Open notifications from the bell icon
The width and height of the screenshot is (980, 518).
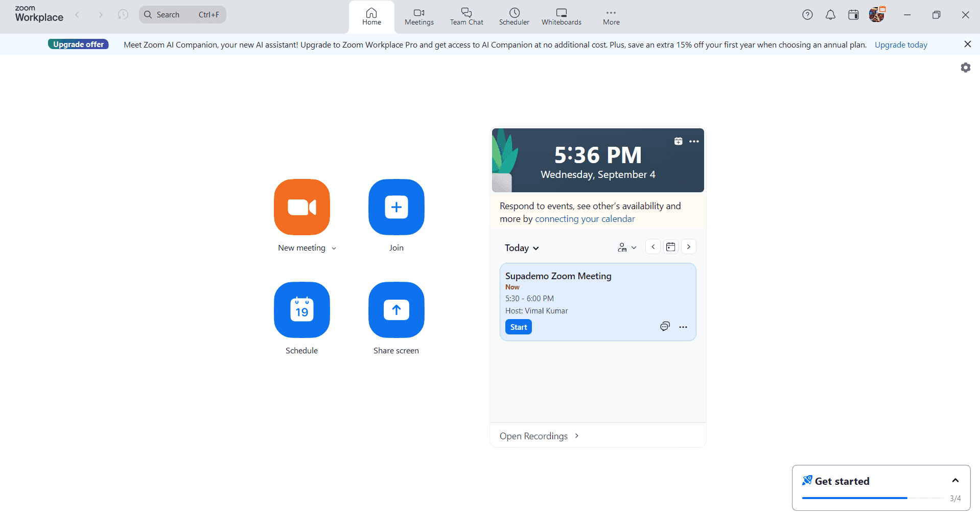point(830,14)
